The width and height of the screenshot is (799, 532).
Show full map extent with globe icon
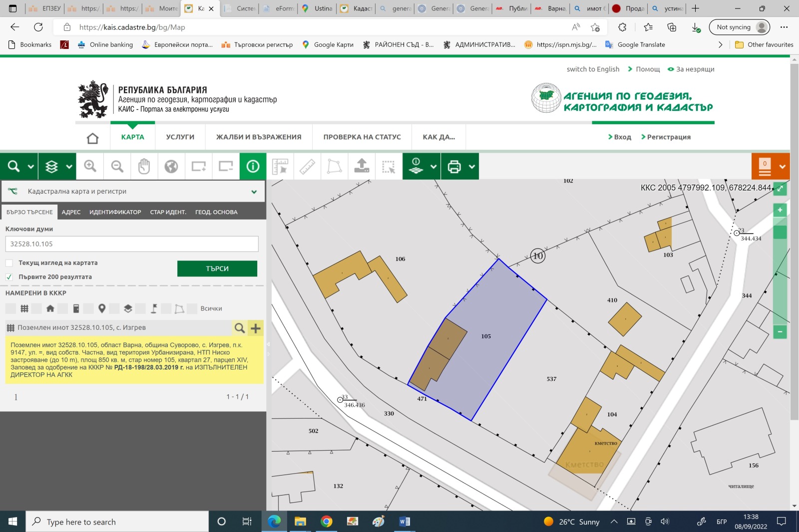171,166
